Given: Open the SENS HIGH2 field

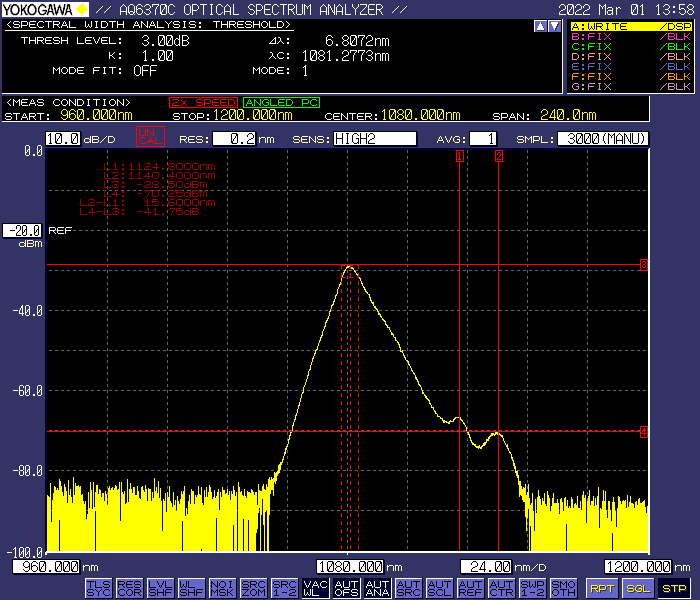Looking at the screenshot, I should tap(375, 139).
